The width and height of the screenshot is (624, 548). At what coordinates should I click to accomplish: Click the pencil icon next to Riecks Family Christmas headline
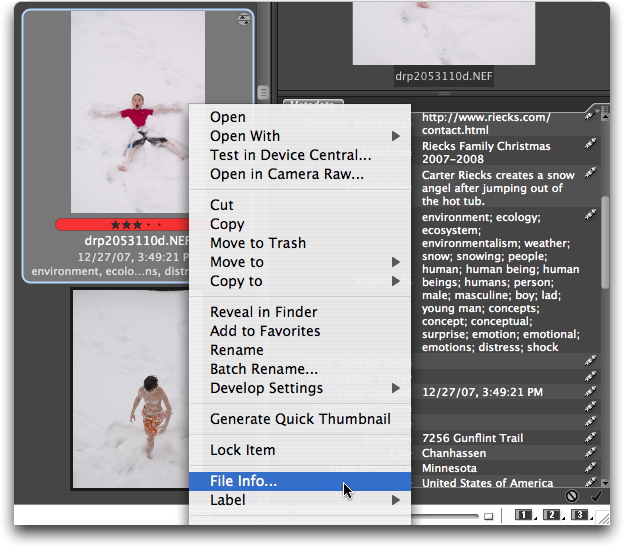click(x=590, y=144)
